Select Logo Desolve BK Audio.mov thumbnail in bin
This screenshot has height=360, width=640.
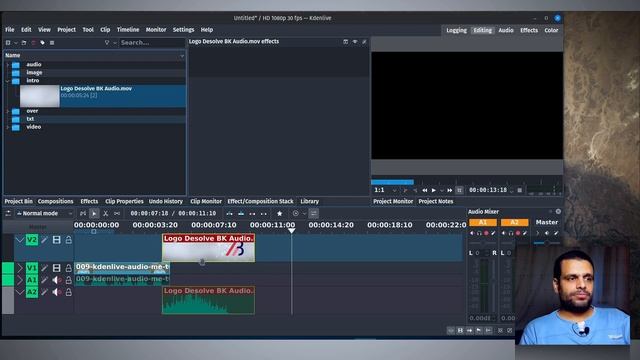40,96
